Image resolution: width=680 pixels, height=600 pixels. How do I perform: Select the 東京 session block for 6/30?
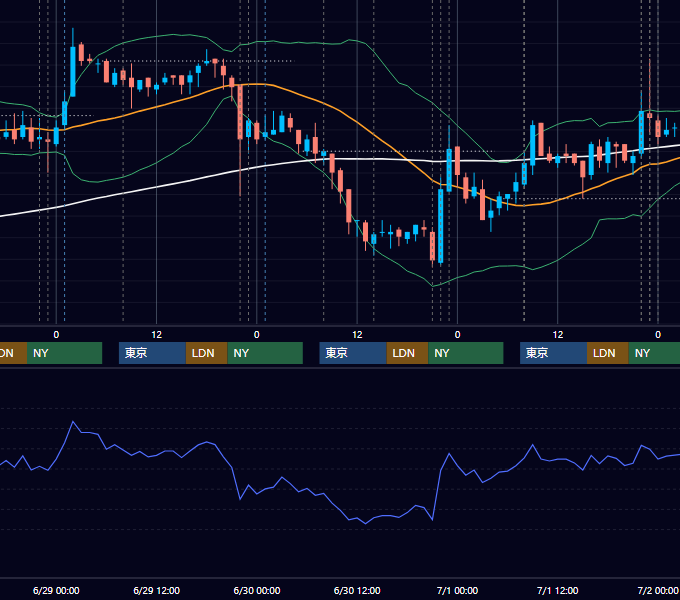pyautogui.click(x=353, y=353)
